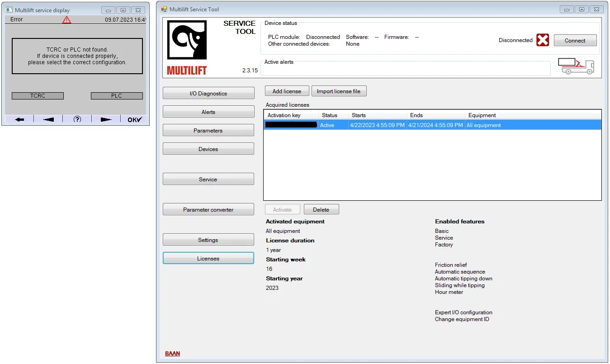Click the 'Automatic tipping down' feature

click(463, 279)
